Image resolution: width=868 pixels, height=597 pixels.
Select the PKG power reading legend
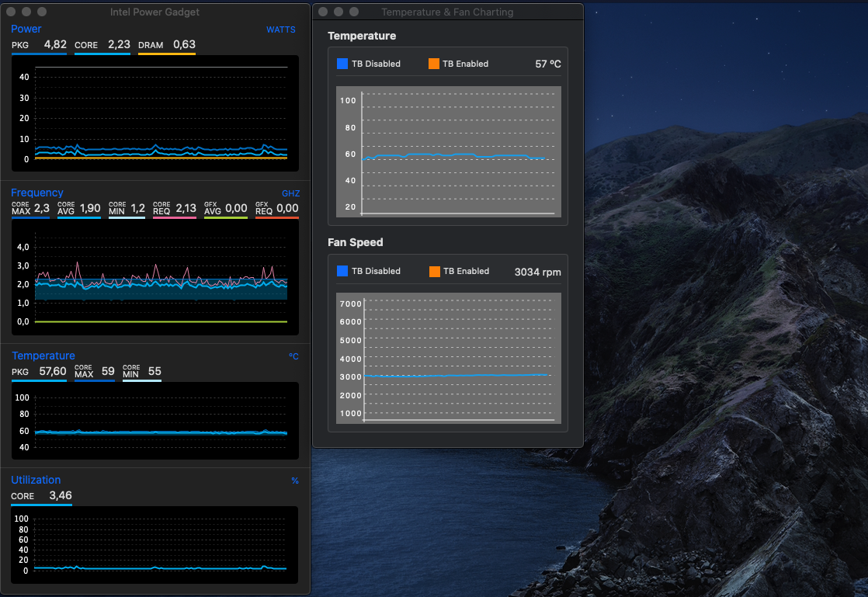pyautogui.click(x=39, y=45)
